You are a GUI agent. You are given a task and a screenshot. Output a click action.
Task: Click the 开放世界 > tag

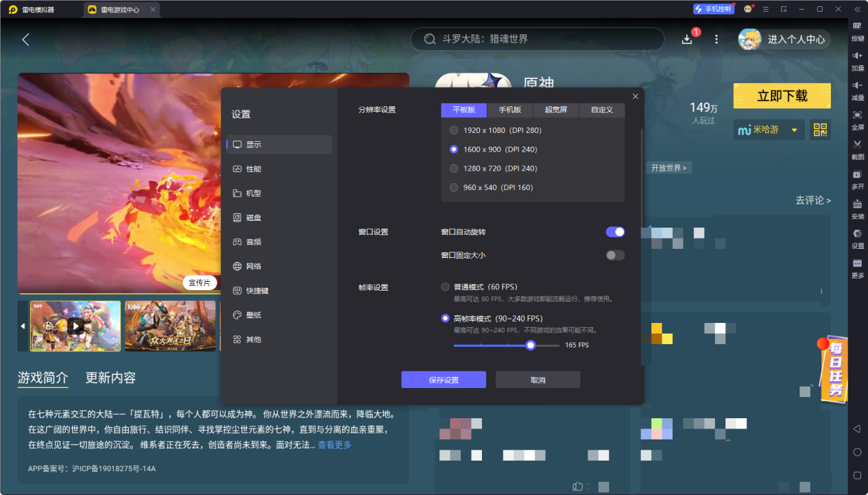coord(668,168)
